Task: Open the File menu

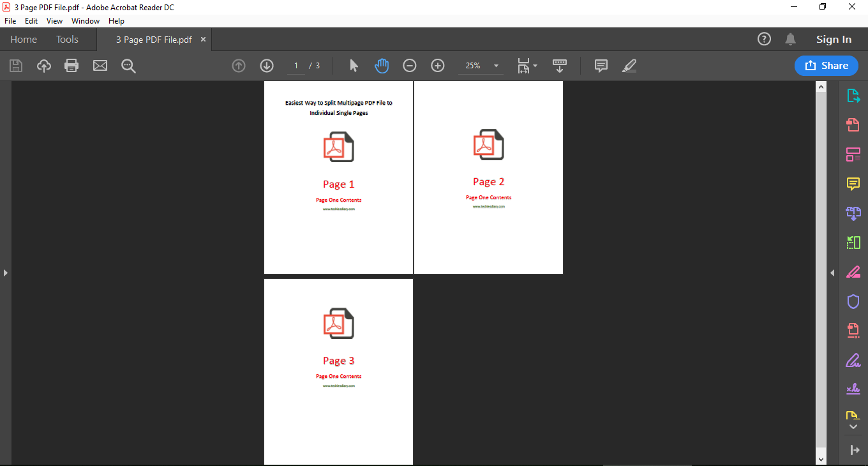Action: pos(10,21)
